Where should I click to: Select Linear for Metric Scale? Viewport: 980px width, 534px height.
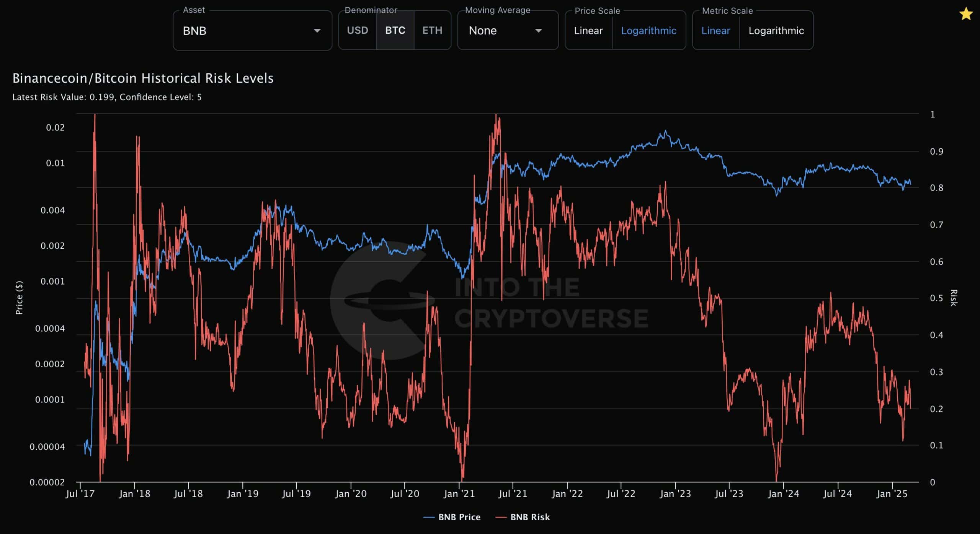click(715, 31)
